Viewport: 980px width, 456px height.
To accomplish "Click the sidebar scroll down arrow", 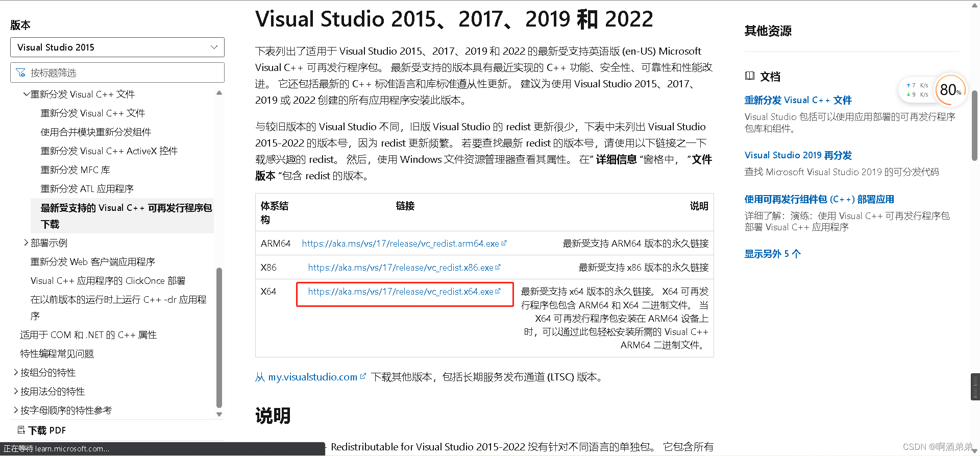I will [219, 414].
